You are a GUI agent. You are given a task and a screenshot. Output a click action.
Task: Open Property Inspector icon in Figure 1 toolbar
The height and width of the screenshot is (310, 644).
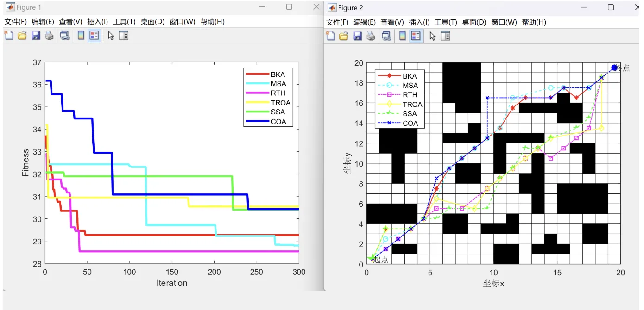pyautogui.click(x=123, y=35)
